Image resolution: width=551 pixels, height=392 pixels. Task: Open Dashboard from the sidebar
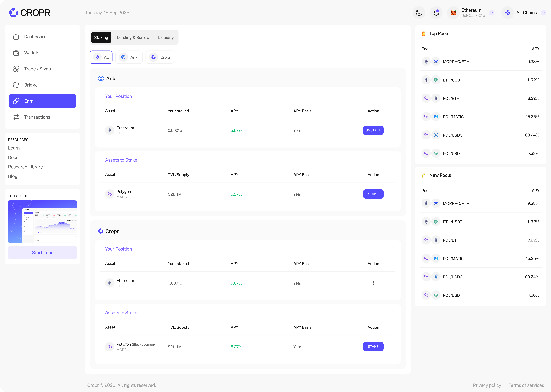pyautogui.click(x=42, y=37)
